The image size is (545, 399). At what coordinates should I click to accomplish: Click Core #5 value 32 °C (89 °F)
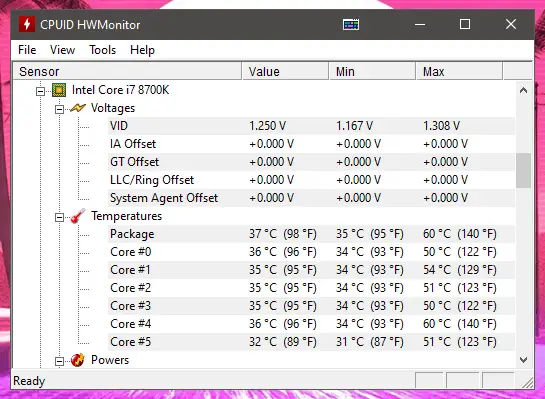[x=283, y=342]
